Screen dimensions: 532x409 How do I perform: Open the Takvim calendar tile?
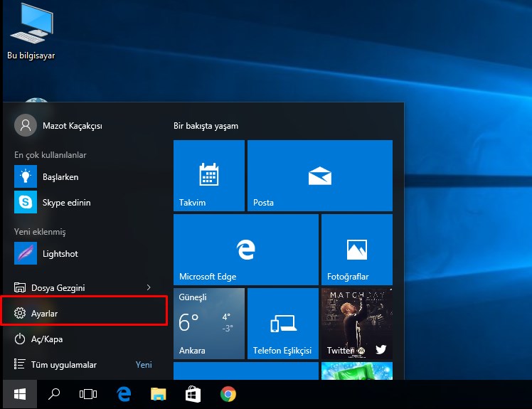coord(209,176)
